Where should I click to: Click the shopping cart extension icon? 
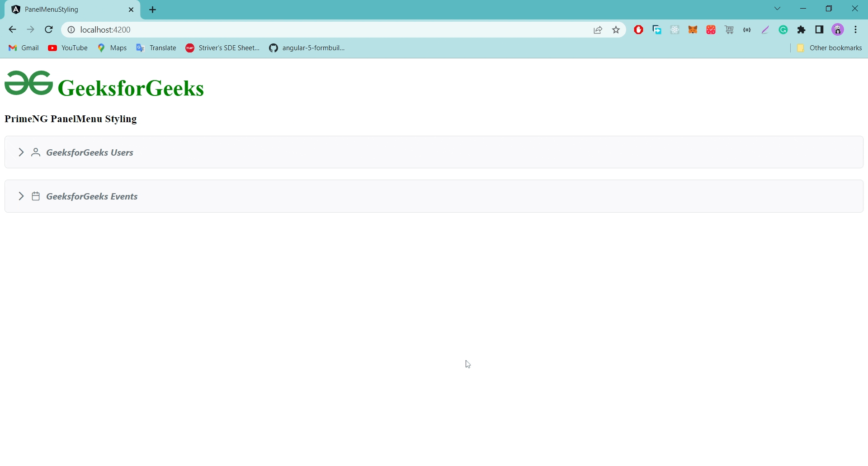(730, 30)
